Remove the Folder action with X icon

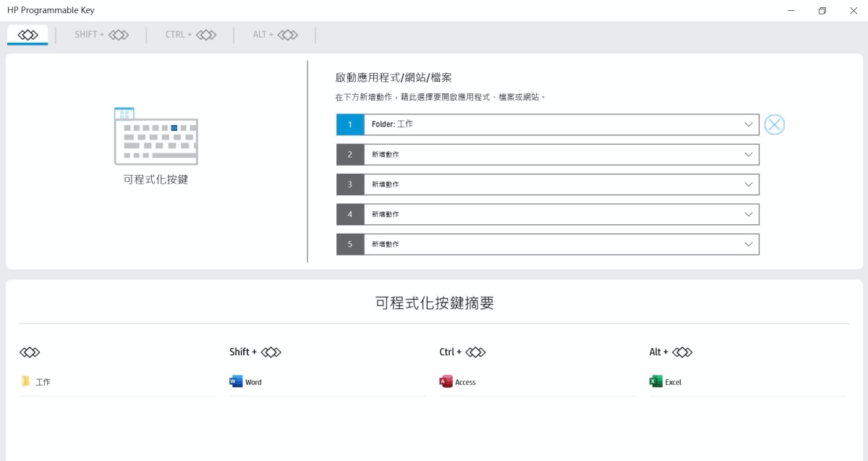774,124
